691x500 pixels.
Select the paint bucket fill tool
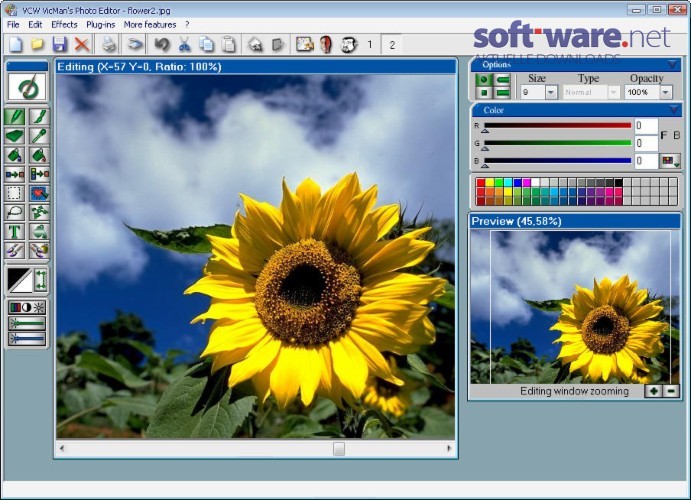(x=15, y=155)
